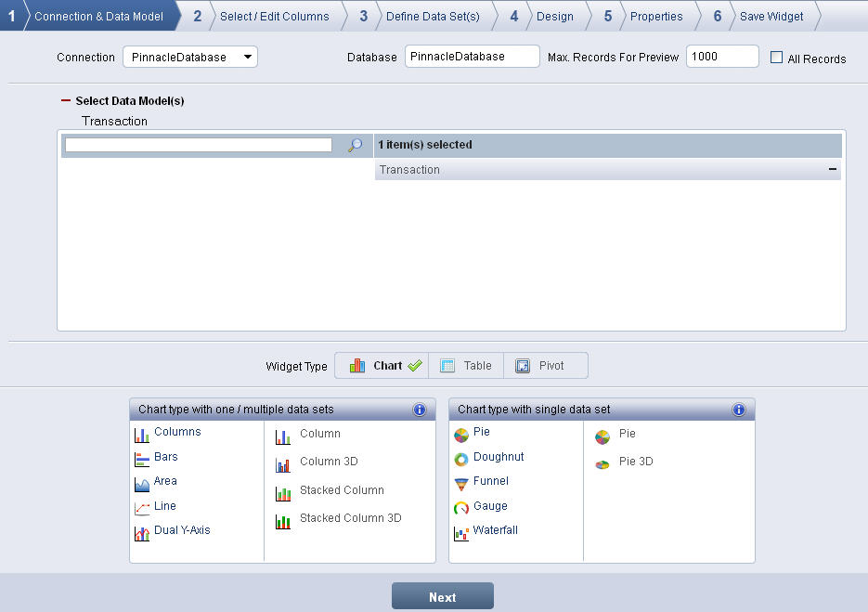The width and height of the screenshot is (868, 612).
Task: Click the search magnifier icon in data models
Action: pyautogui.click(x=355, y=145)
